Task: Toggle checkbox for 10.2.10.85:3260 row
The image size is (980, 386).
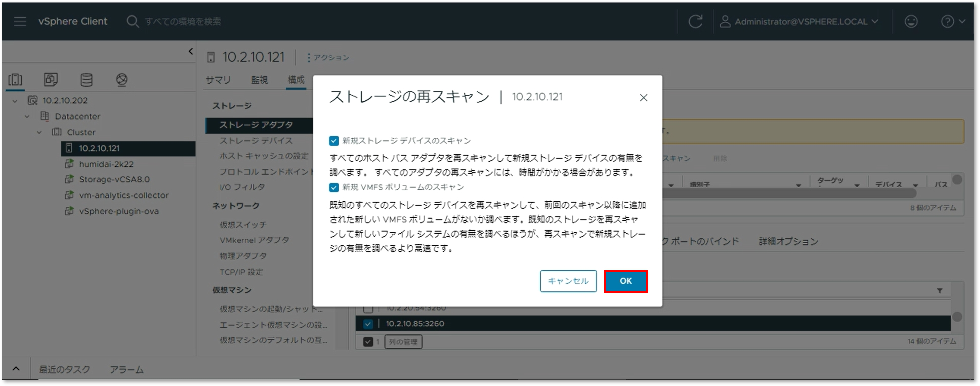Action: point(367,324)
